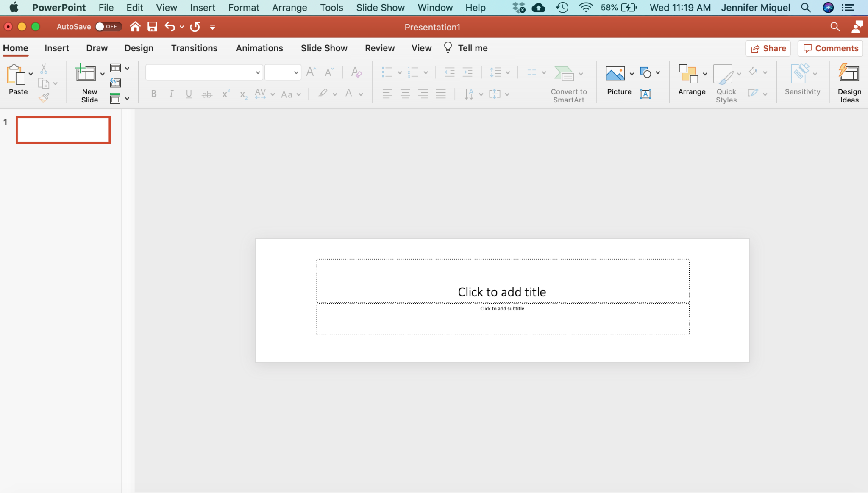Switch to the Transitions tab
This screenshot has width=868, height=493.
pos(194,48)
